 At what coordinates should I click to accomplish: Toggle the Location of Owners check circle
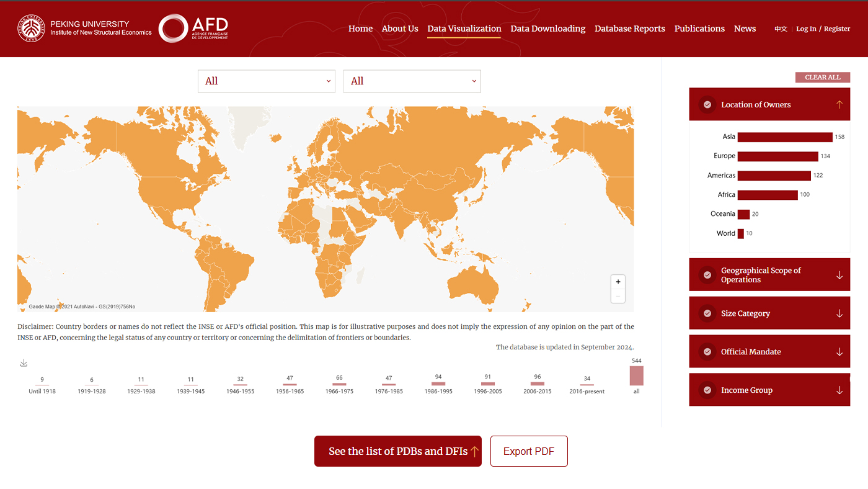707,104
